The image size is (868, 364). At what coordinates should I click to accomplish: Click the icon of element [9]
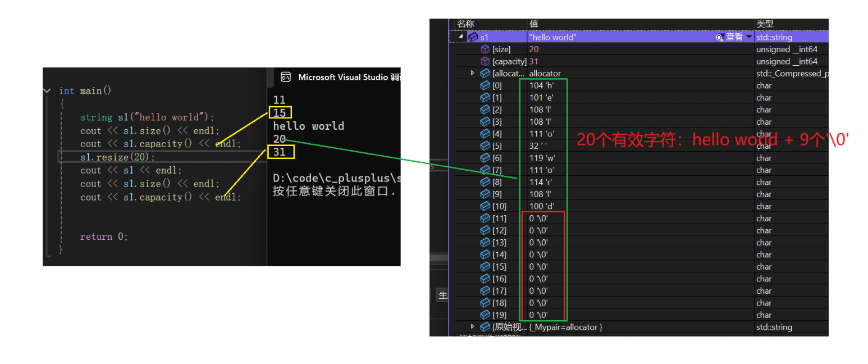point(485,194)
